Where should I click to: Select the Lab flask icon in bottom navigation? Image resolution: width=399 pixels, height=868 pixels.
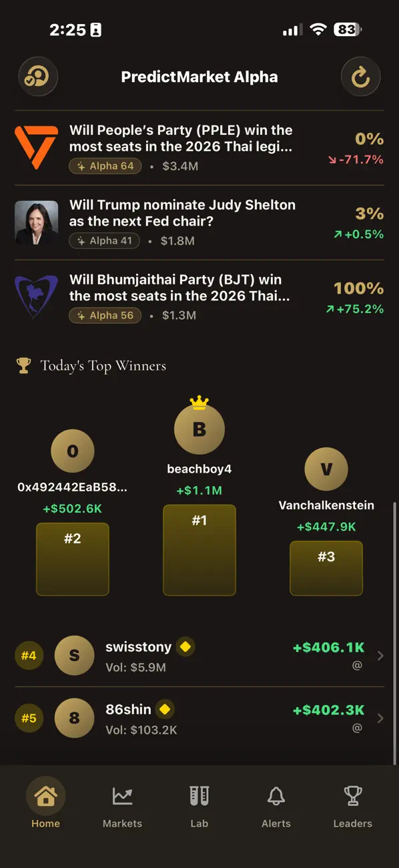[x=199, y=795]
